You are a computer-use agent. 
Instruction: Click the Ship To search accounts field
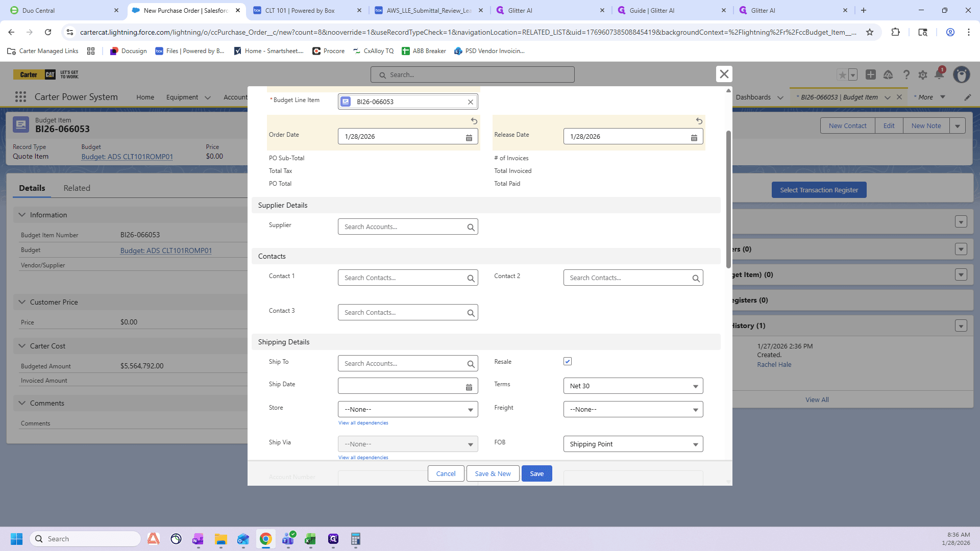(408, 363)
